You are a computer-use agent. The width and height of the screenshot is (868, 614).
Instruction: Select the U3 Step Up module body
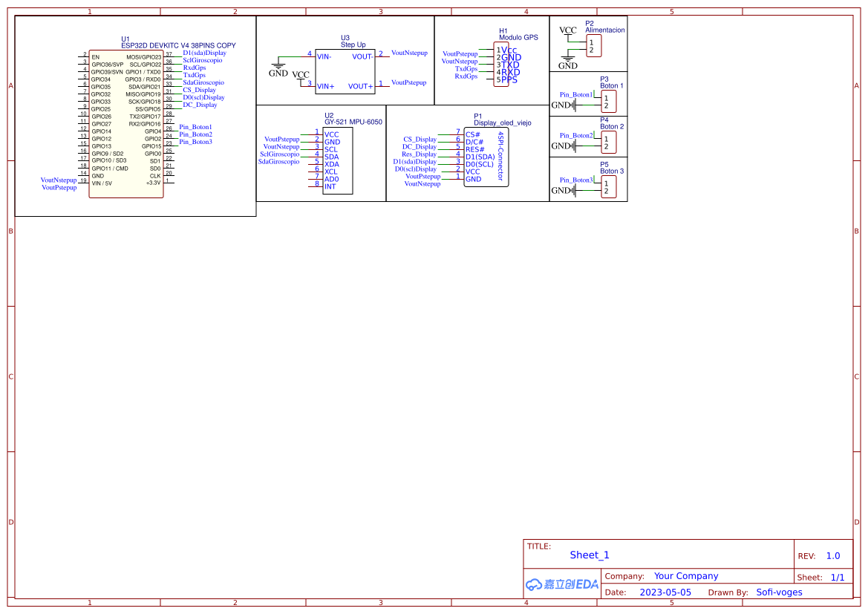(x=345, y=71)
